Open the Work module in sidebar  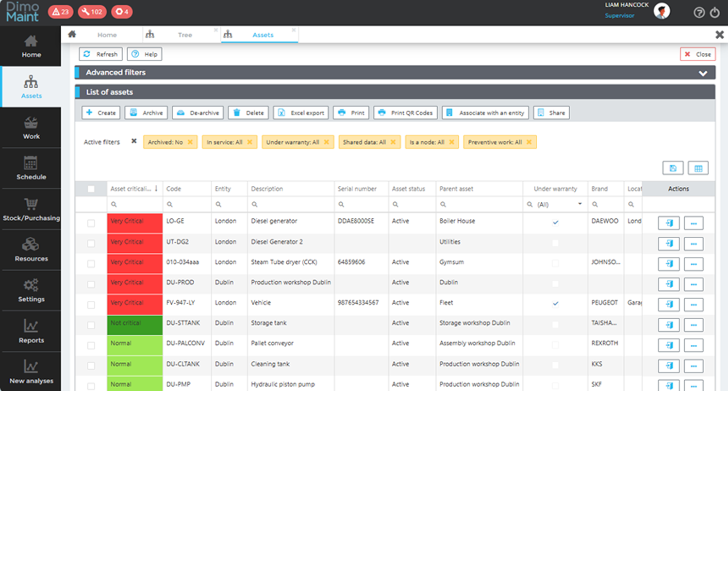(31, 128)
